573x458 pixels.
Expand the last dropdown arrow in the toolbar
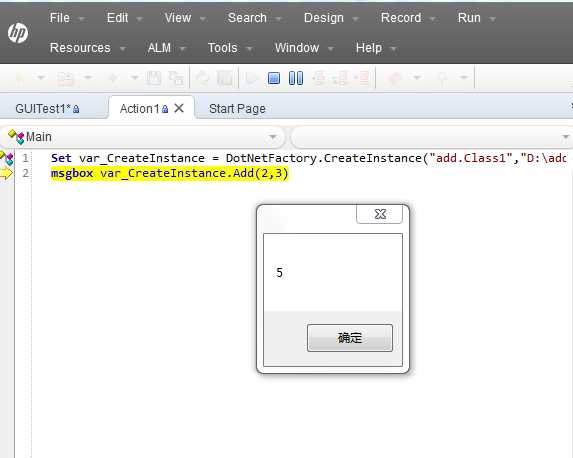point(464,77)
